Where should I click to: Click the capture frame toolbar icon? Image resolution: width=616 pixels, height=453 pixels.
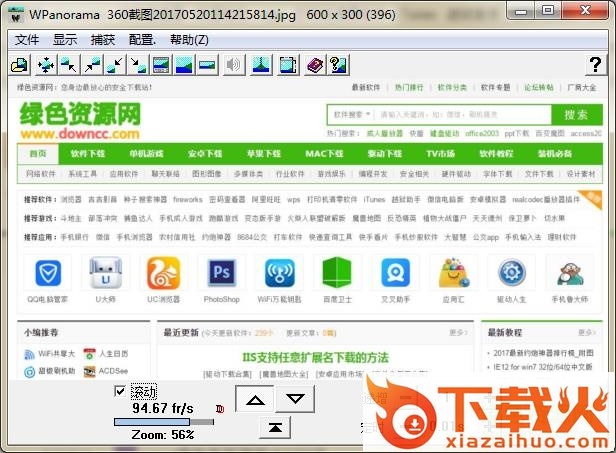[x=288, y=65]
